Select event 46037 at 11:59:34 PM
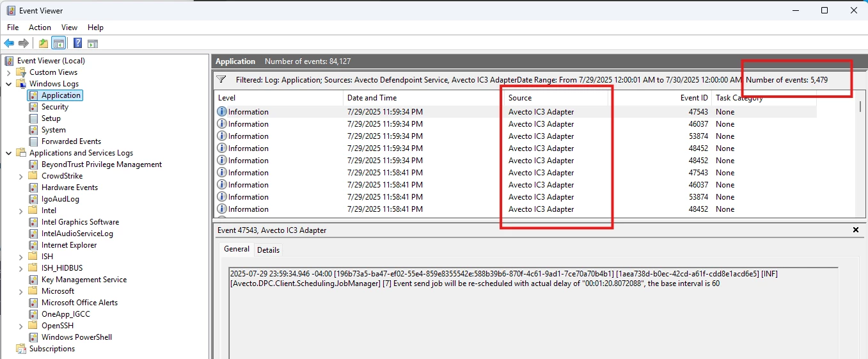 [x=516, y=124]
